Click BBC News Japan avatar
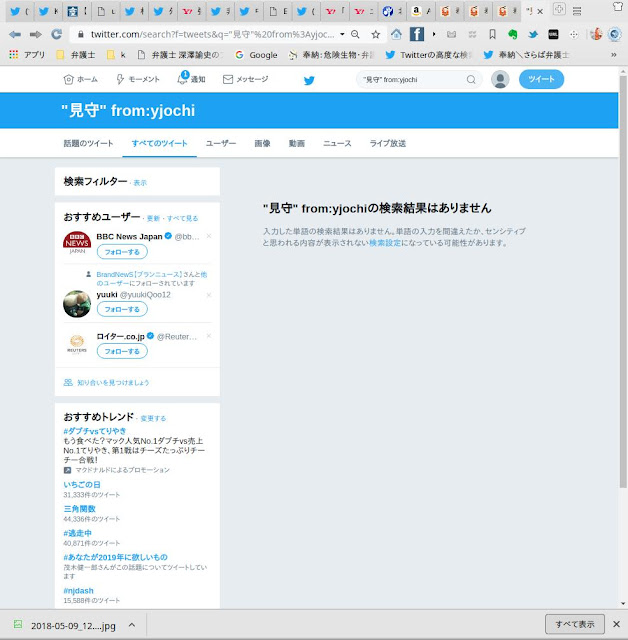The width and height of the screenshot is (628, 640). 77,243
